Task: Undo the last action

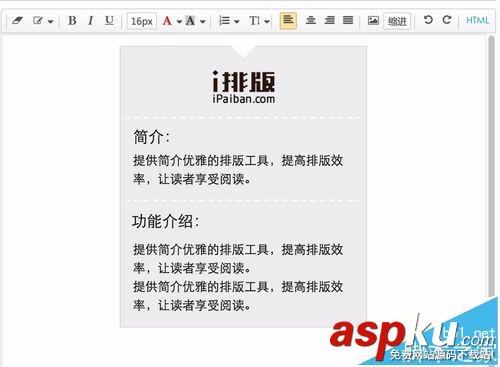Action: pos(428,20)
